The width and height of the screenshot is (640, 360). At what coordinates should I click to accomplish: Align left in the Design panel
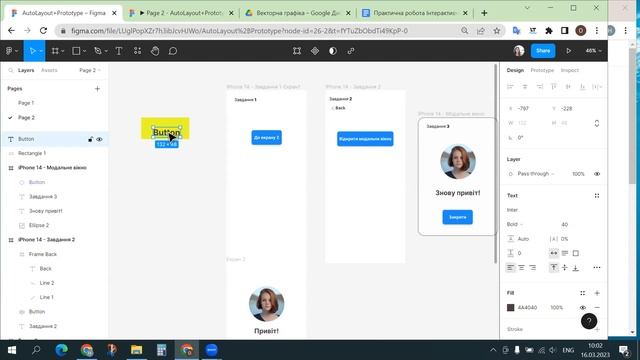pos(510,87)
